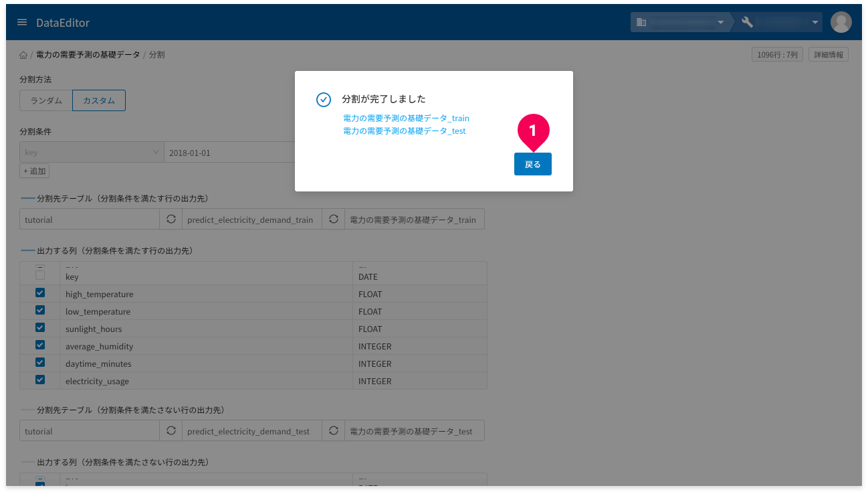Click the 1096行 : 7列 badge
868x494 pixels.
(778, 55)
